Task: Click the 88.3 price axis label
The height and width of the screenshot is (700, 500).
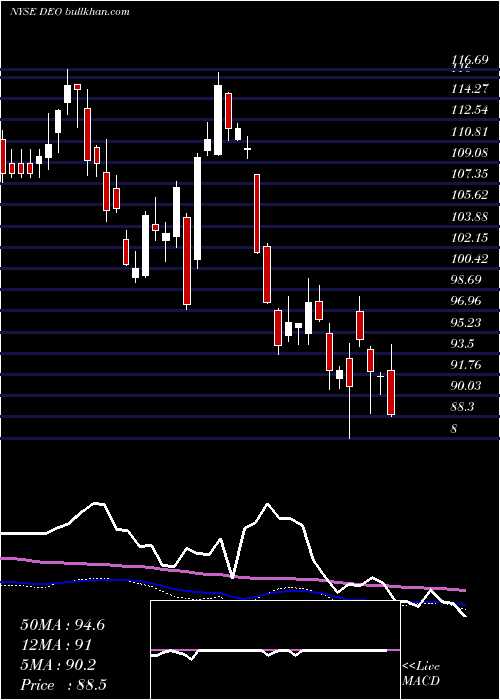Action: (x=463, y=407)
